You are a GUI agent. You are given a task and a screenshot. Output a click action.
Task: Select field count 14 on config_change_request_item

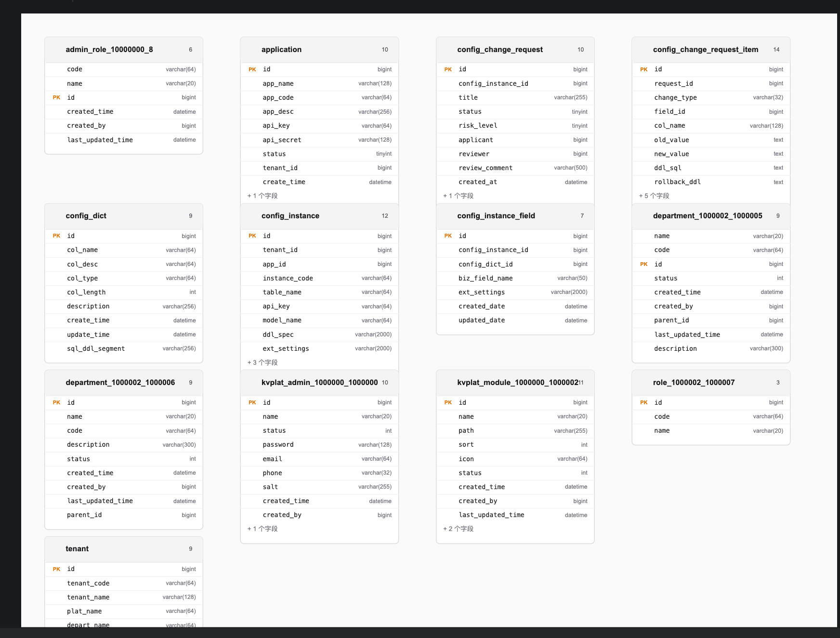[776, 50]
